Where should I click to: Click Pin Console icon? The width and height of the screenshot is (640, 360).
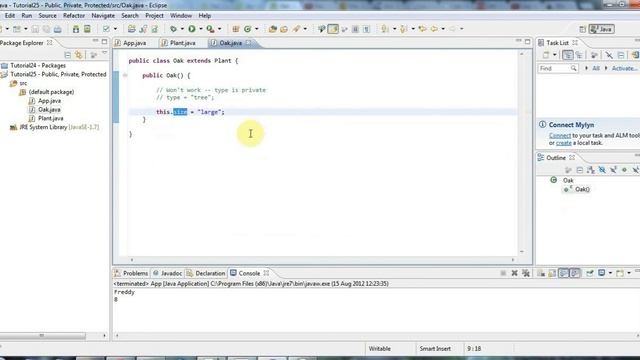click(589, 273)
